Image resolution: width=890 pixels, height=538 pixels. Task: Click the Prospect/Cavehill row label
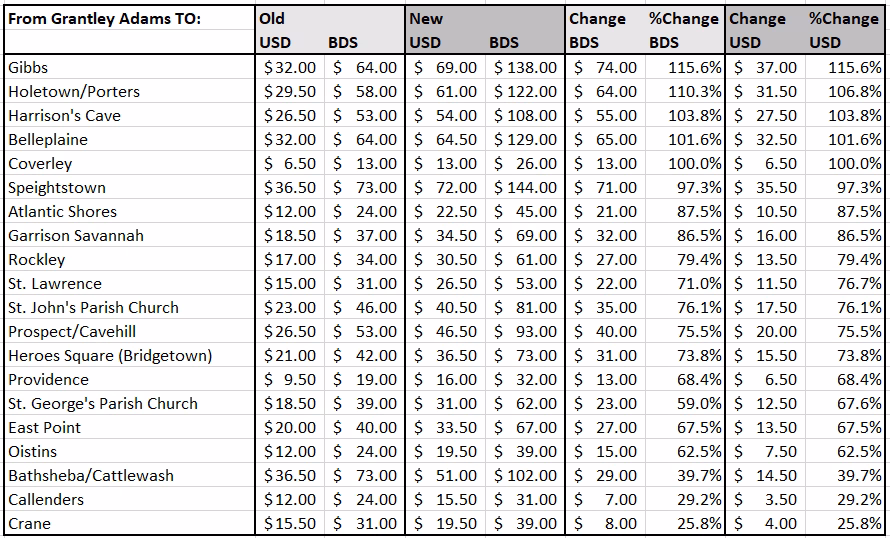[72, 331]
